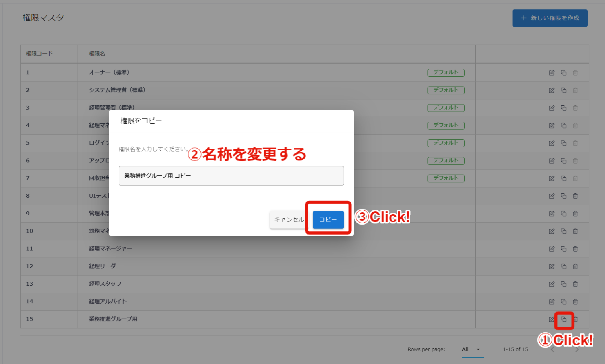This screenshot has width=605, height=364.
Task: Copy row 2 システム管理者 with the copy icon
Action: pyautogui.click(x=563, y=90)
